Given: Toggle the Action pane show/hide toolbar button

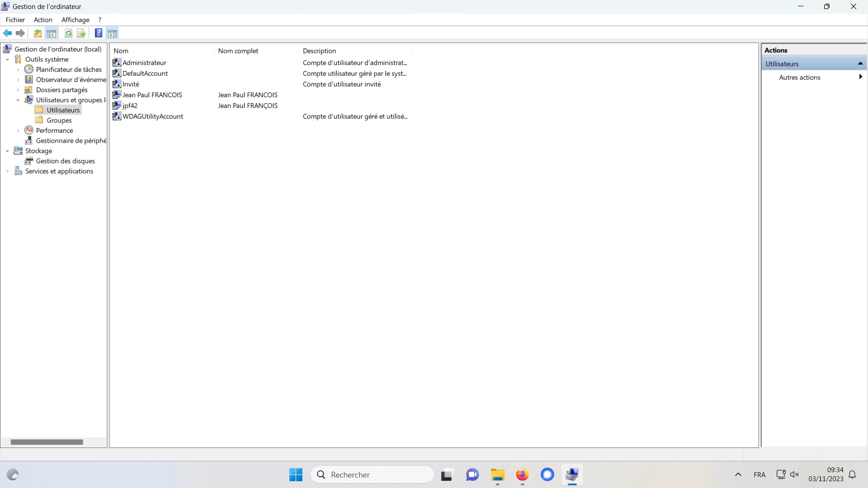Looking at the screenshot, I should tap(113, 33).
